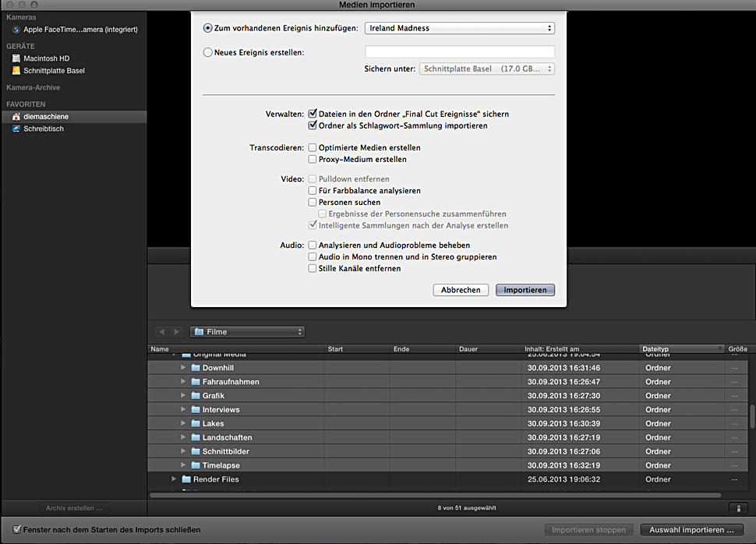Open the Filme folder path dropdown
Viewport: 756px width, 544px height.
pyautogui.click(x=247, y=332)
